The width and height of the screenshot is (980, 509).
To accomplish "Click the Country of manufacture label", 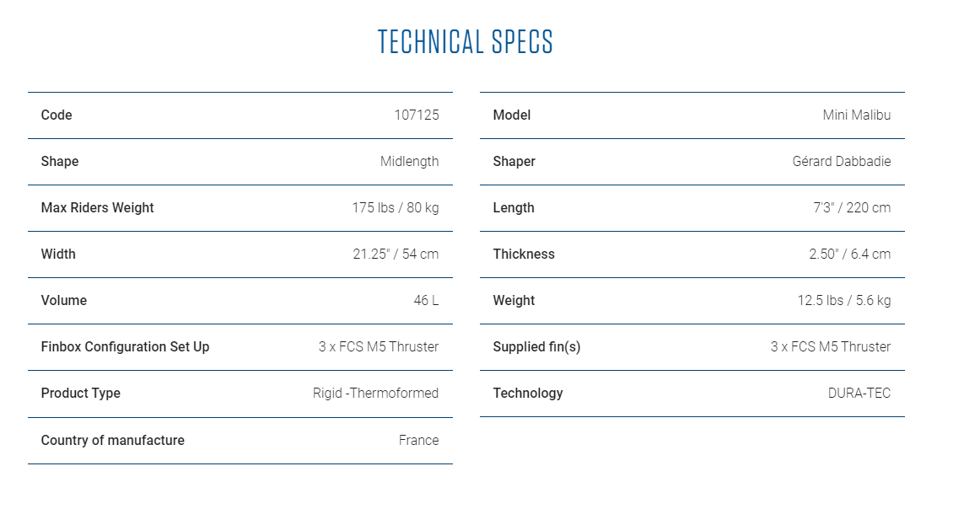I will point(112,440).
